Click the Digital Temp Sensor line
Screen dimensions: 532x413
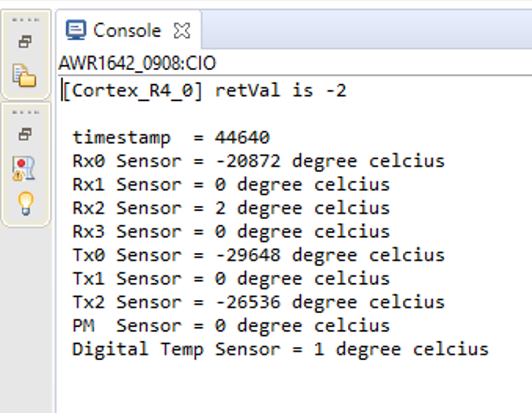point(279,349)
